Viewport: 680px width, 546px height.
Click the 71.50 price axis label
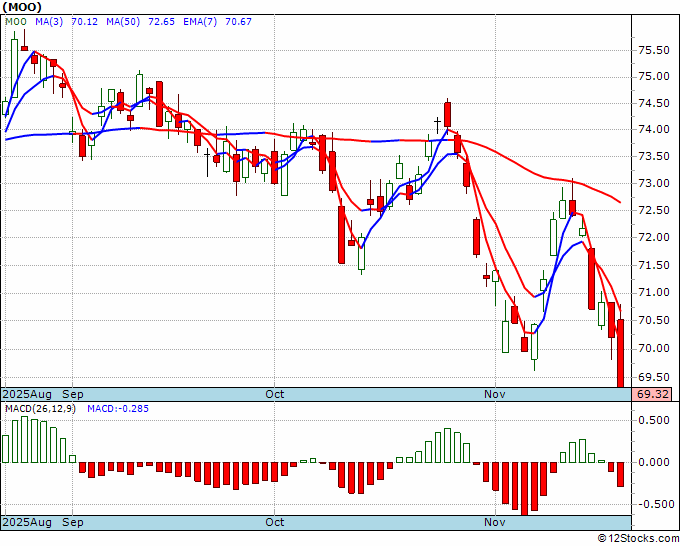(x=654, y=265)
